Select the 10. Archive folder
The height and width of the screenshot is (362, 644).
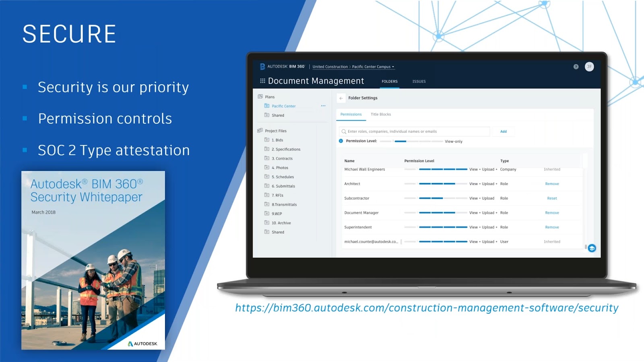point(281,223)
